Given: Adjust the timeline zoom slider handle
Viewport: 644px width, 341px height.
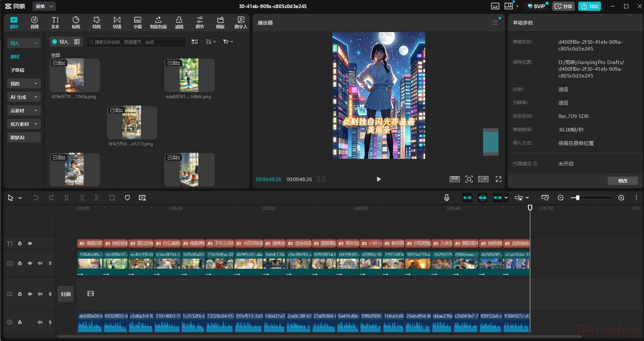Looking at the screenshot, I should click(577, 198).
